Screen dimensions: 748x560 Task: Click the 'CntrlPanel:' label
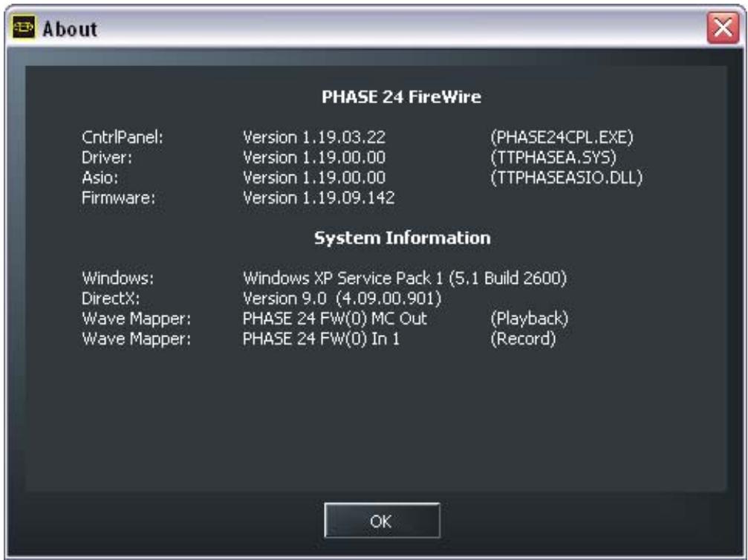click(122, 137)
